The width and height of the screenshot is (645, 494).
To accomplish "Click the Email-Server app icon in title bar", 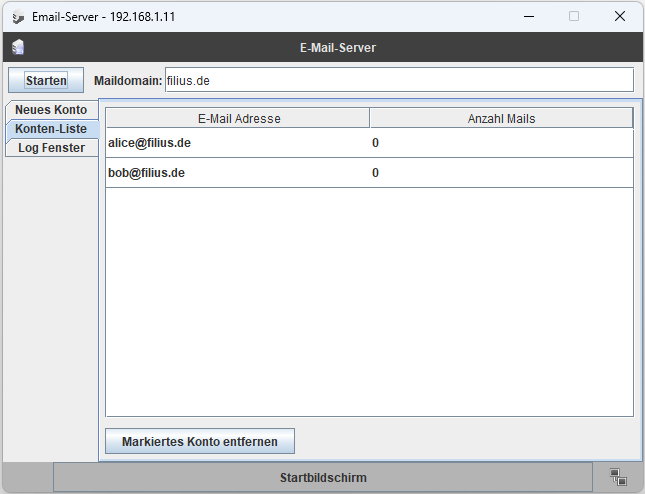I will click(18, 17).
